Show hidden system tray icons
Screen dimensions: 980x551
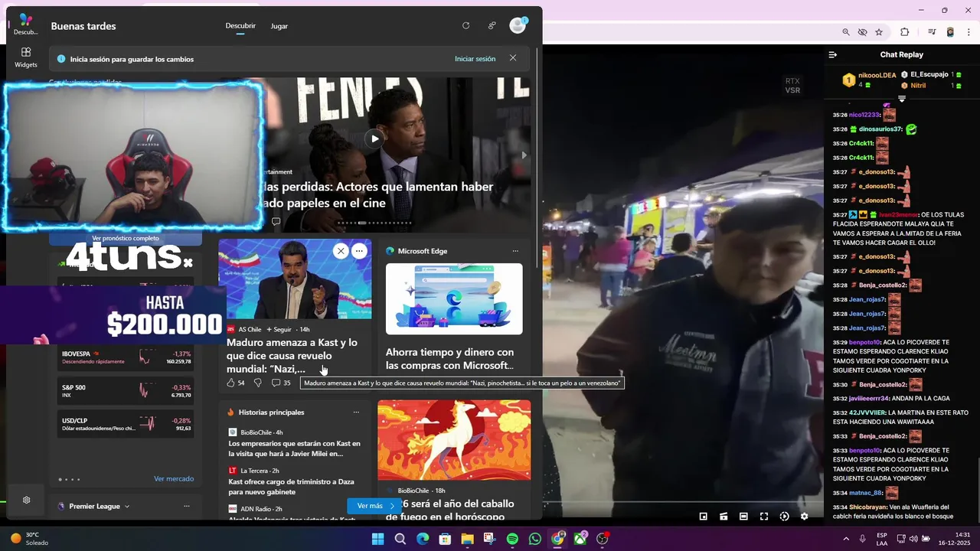click(846, 539)
